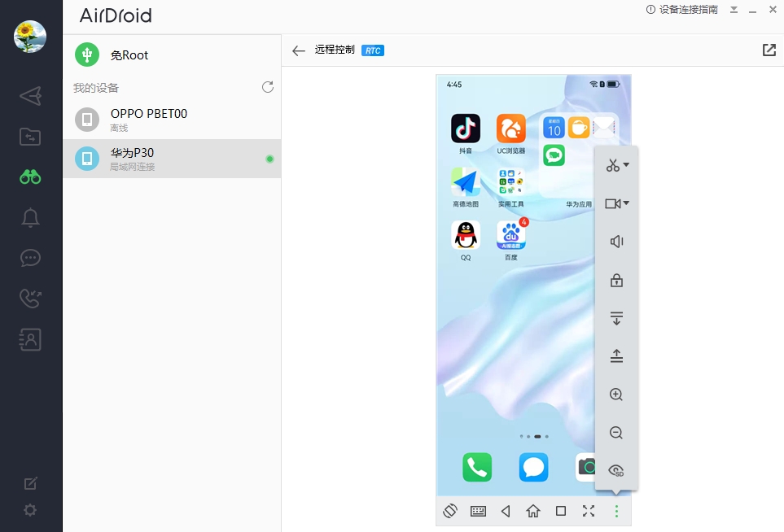Click the green 免Root USB icon
Image resolution: width=784 pixels, height=532 pixels.
(x=87, y=55)
